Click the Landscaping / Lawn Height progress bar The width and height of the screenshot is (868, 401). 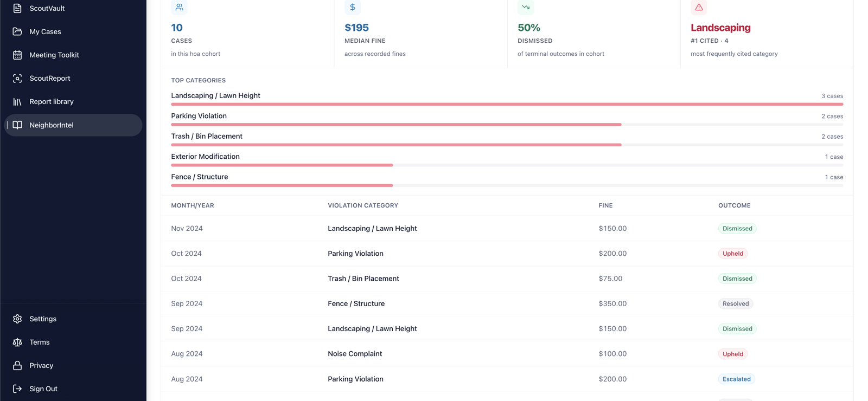point(507,104)
